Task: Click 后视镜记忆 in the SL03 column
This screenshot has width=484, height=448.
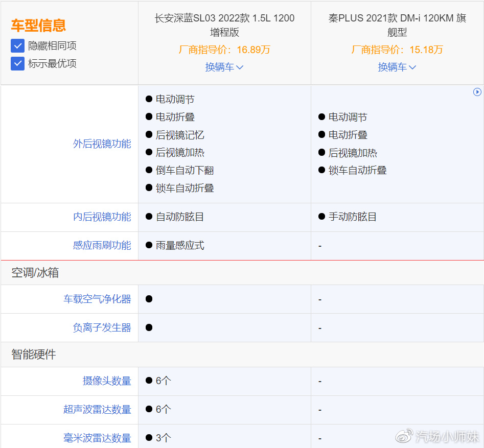Action: point(180,135)
